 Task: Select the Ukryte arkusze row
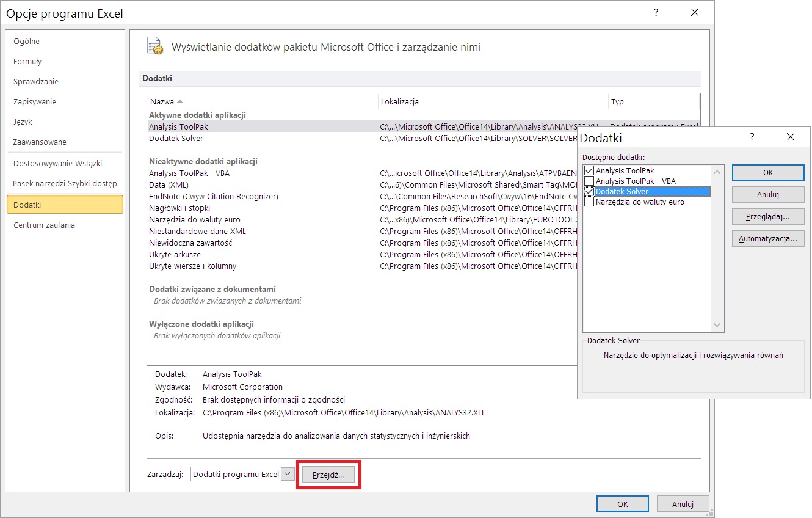click(x=363, y=254)
